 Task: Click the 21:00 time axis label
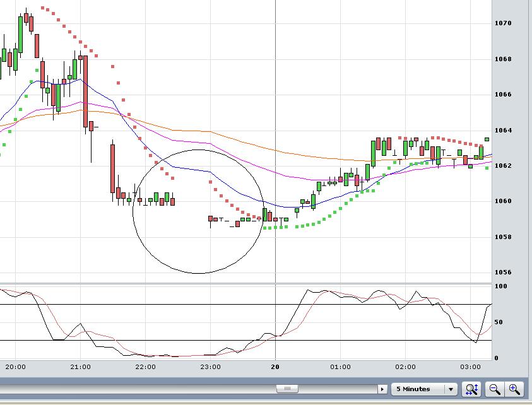pyautogui.click(x=80, y=367)
